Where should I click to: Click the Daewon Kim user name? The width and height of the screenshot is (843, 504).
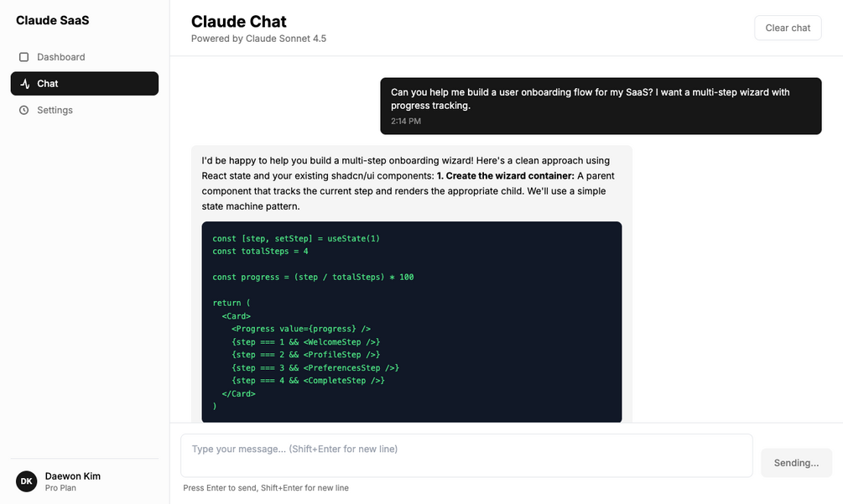click(72, 475)
